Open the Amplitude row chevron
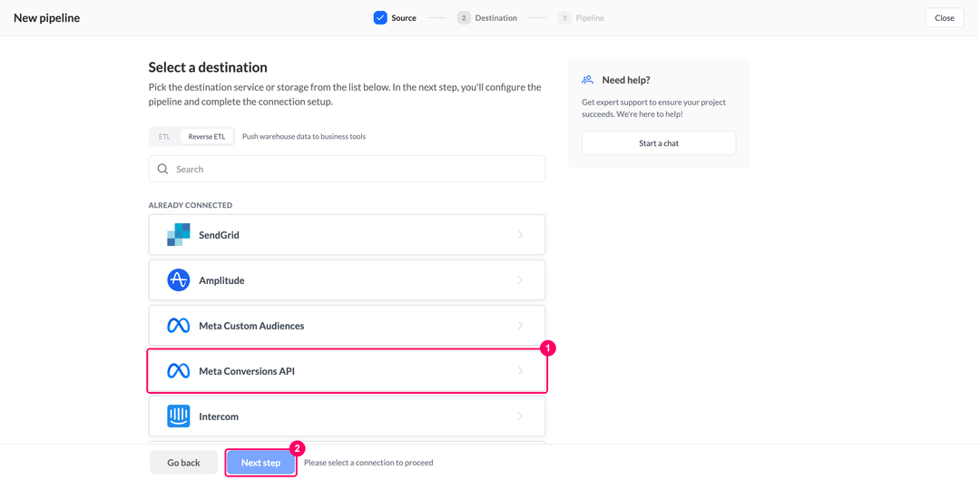Image resolution: width=980 pixels, height=480 pixels. point(520,280)
